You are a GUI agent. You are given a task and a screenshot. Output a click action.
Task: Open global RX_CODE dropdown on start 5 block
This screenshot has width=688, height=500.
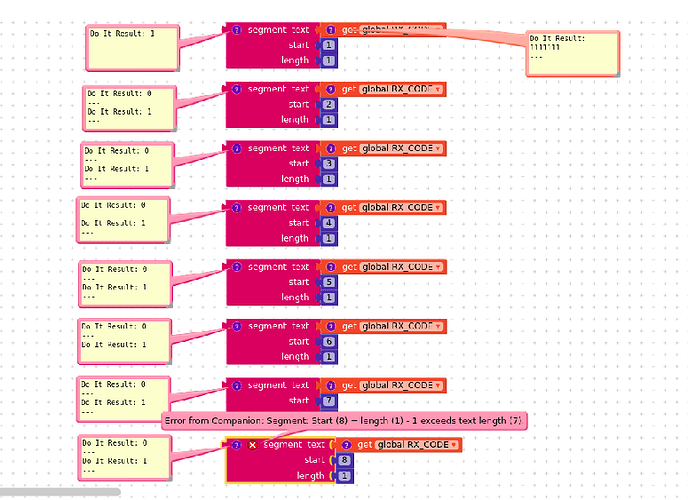click(x=401, y=267)
